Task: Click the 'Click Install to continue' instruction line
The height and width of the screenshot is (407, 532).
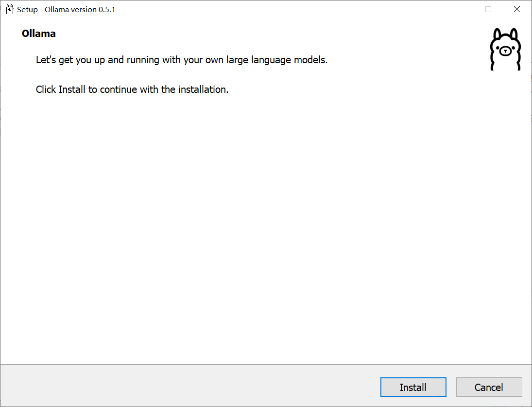Action: pos(132,89)
